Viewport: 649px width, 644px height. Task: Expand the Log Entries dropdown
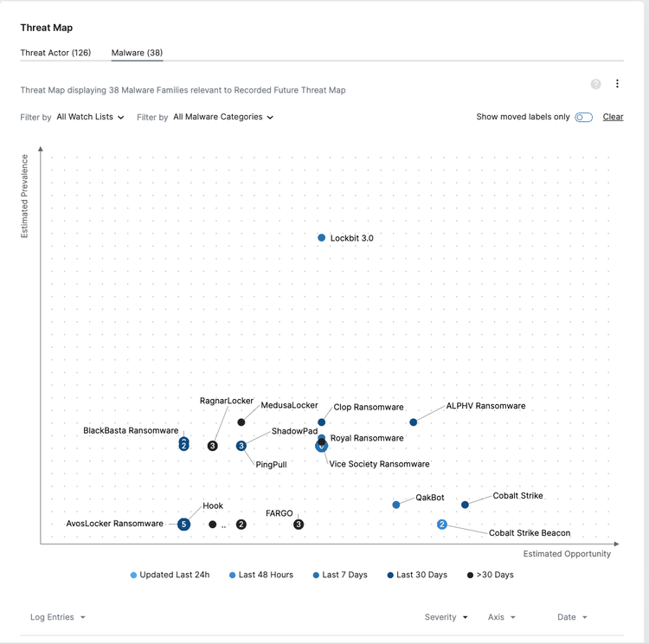(58, 617)
